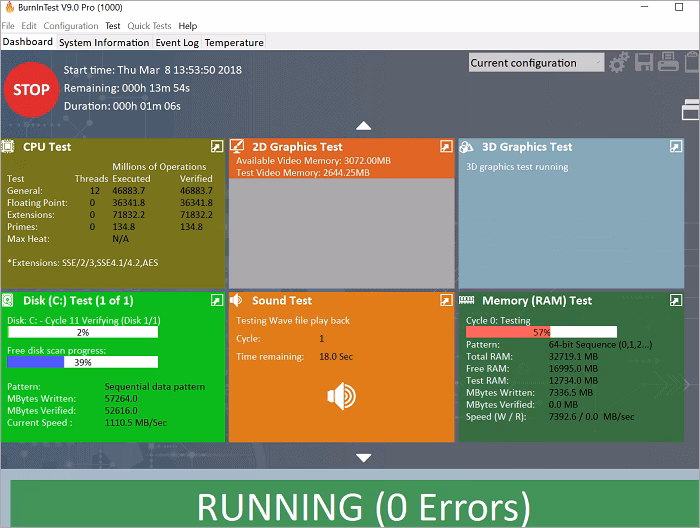Click the Extensions SSE/AES footnote
The image size is (700, 528).
pos(83,262)
